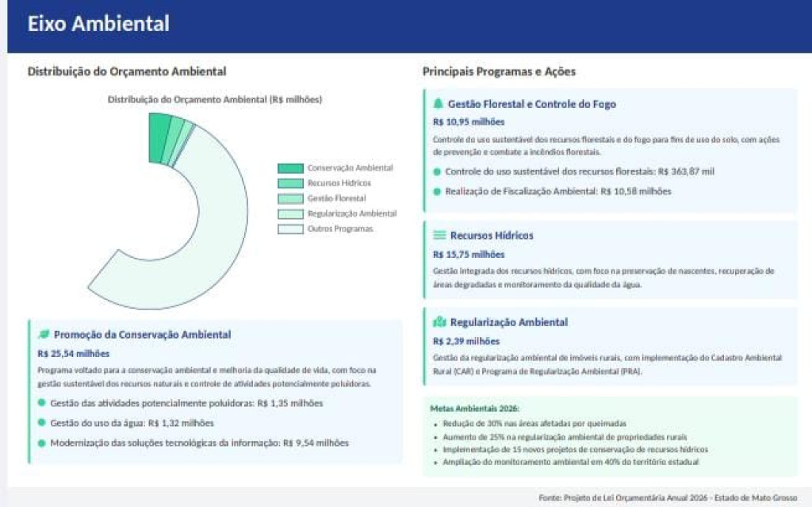Click the tree icon next to Gestão Florestal
The image size is (812, 507).
[439, 104]
